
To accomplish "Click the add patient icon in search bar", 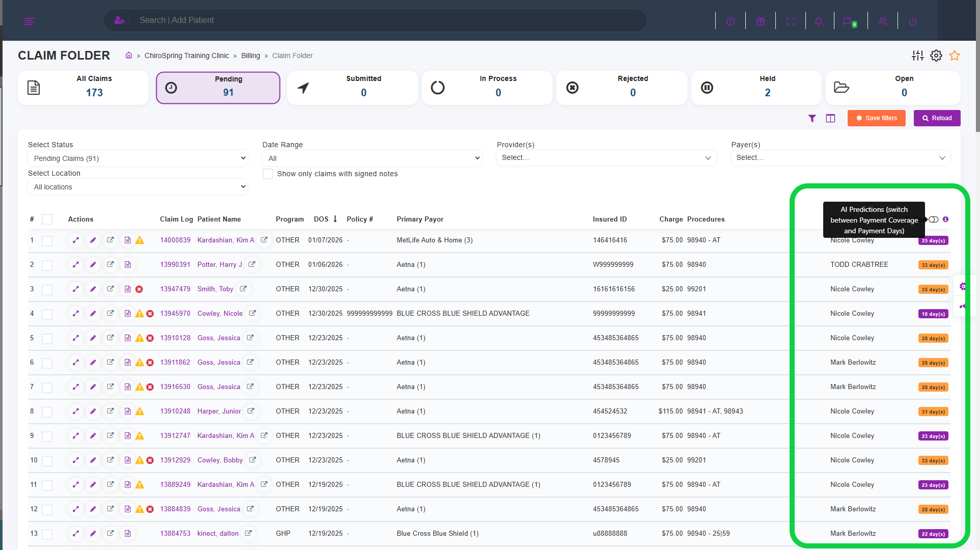I will point(119,20).
